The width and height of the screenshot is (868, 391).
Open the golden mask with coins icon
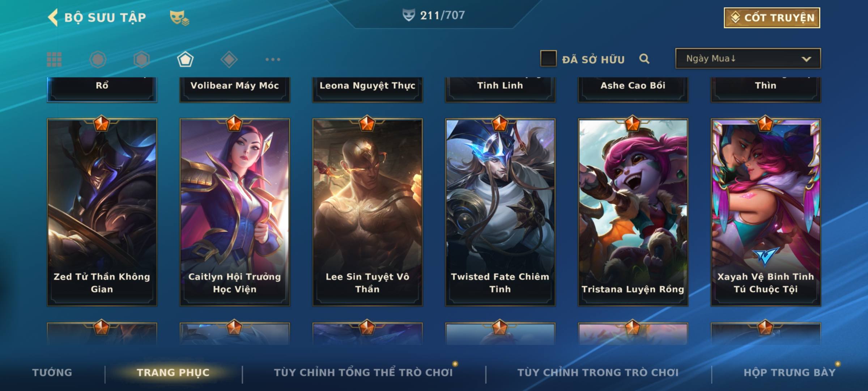point(179,17)
